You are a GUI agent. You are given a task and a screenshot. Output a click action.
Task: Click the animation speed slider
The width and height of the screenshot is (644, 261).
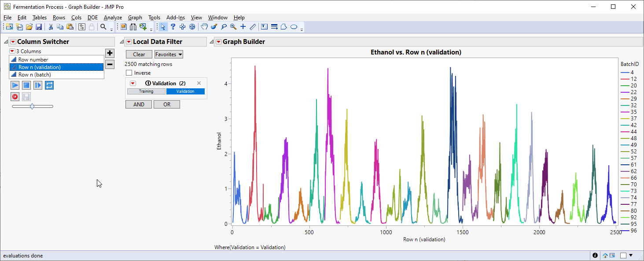pyautogui.click(x=32, y=106)
